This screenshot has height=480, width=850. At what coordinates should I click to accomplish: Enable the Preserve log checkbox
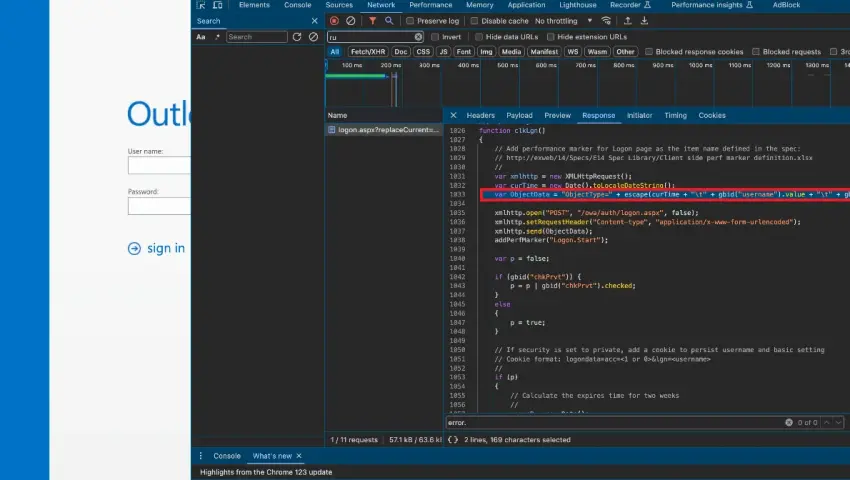click(x=410, y=21)
